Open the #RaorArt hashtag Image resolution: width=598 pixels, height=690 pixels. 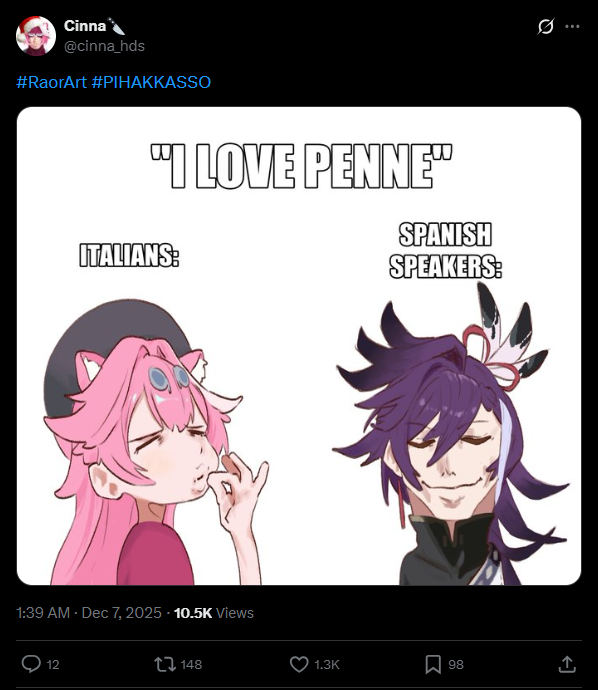point(51,82)
